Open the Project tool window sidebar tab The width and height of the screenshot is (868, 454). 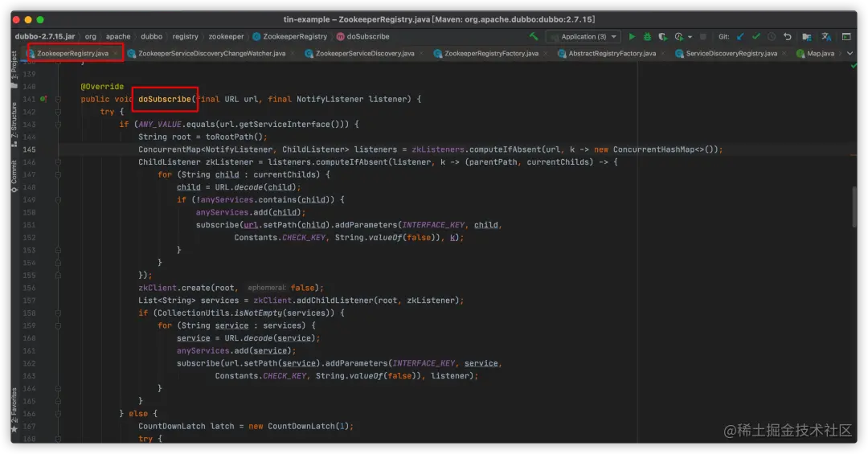14,70
